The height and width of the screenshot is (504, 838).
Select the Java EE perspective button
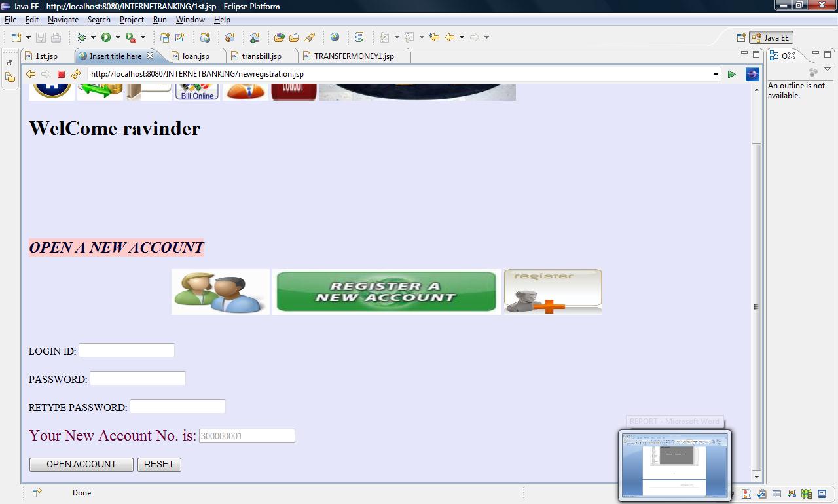pyautogui.click(x=771, y=37)
